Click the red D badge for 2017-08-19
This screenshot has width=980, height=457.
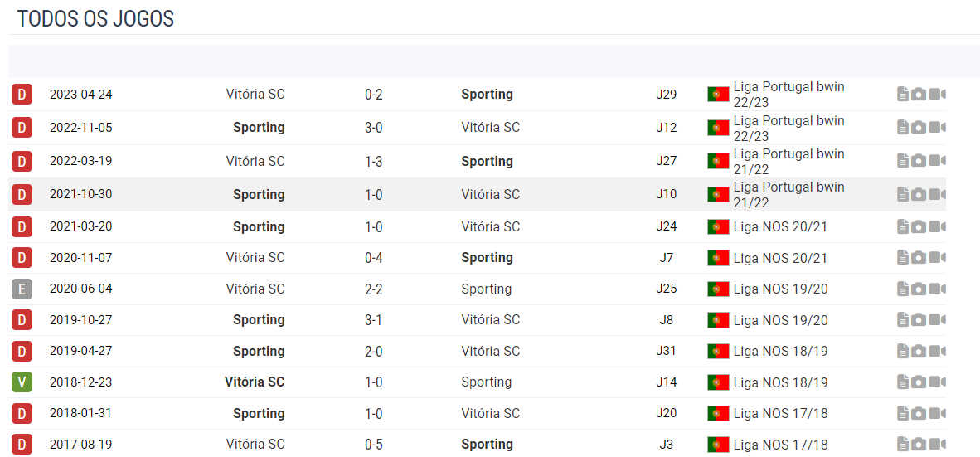22,445
